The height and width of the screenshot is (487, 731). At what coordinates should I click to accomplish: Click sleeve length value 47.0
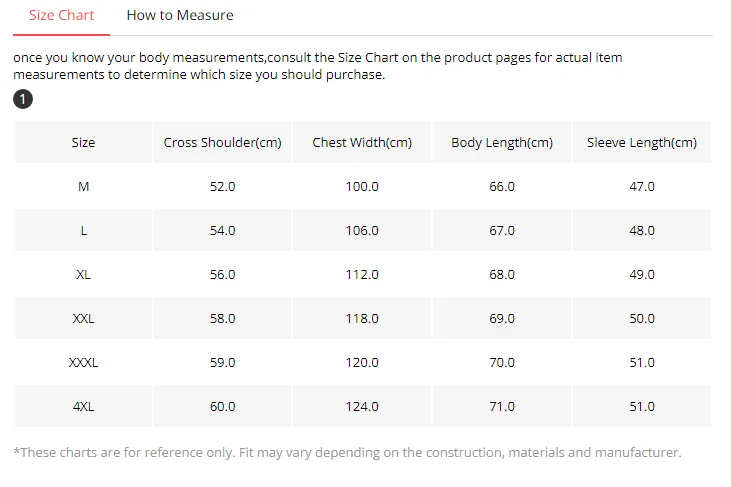click(642, 186)
